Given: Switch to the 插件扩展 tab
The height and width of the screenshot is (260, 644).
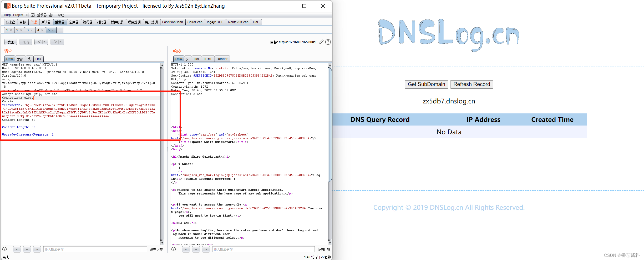Looking at the screenshot, I should (x=117, y=22).
